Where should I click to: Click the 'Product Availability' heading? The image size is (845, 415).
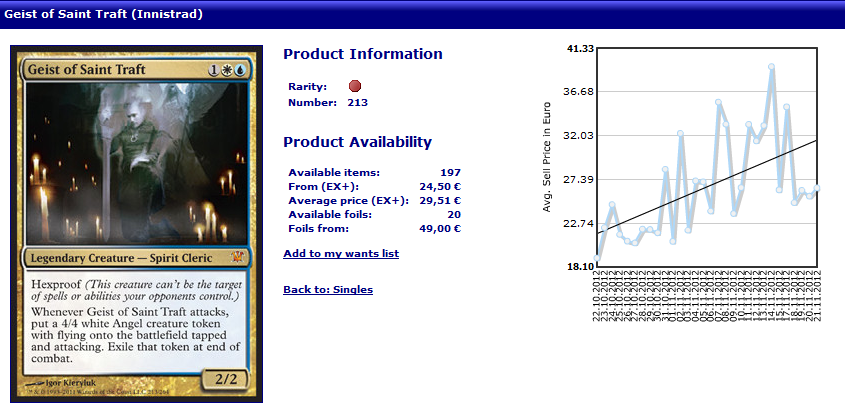pos(358,142)
